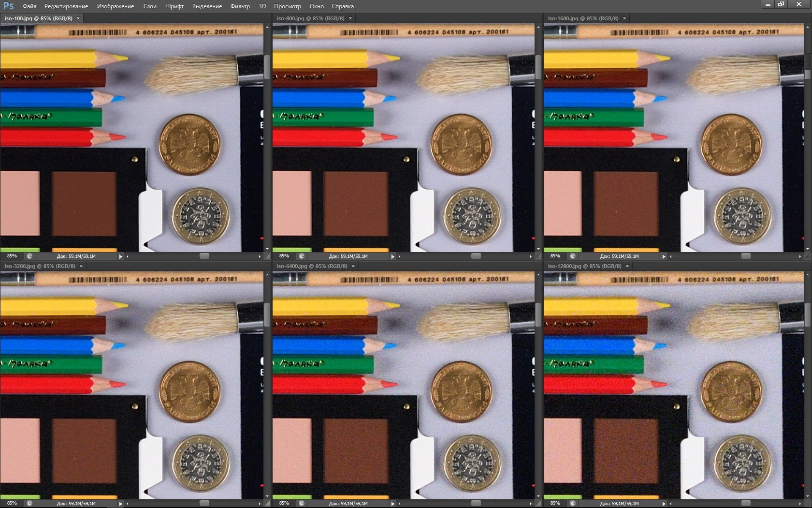Click the 85% zoom field of iso-100.jpg
812x508 pixels.
pyautogui.click(x=12, y=256)
